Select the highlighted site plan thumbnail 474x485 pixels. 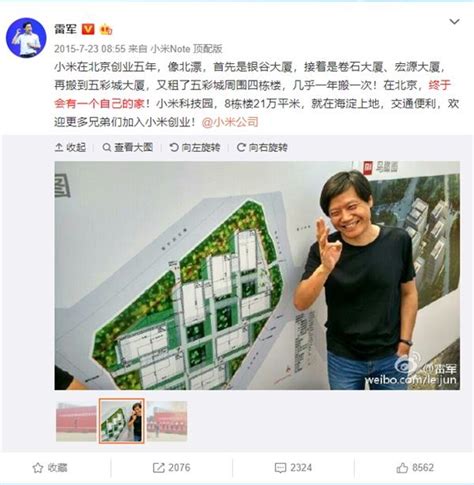(x=122, y=421)
